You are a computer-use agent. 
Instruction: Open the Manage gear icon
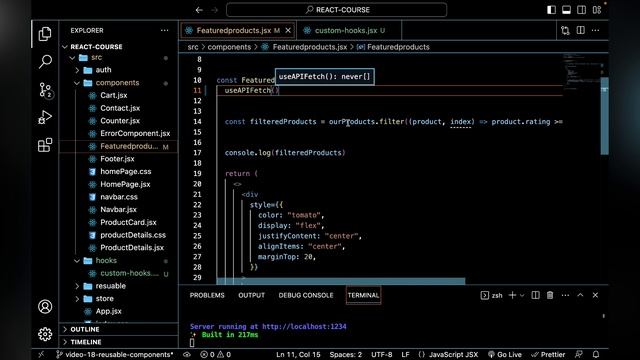click(45, 334)
